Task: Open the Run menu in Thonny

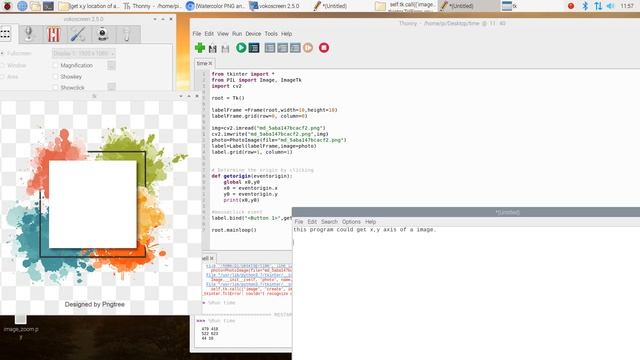Action: click(237, 34)
